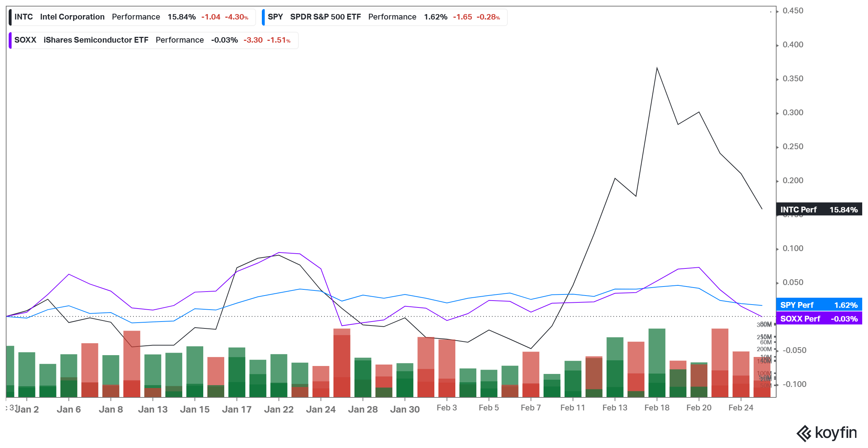Toggle visibility of the INTC legend entry
The height and width of the screenshot is (448, 868).
[x=10, y=17]
